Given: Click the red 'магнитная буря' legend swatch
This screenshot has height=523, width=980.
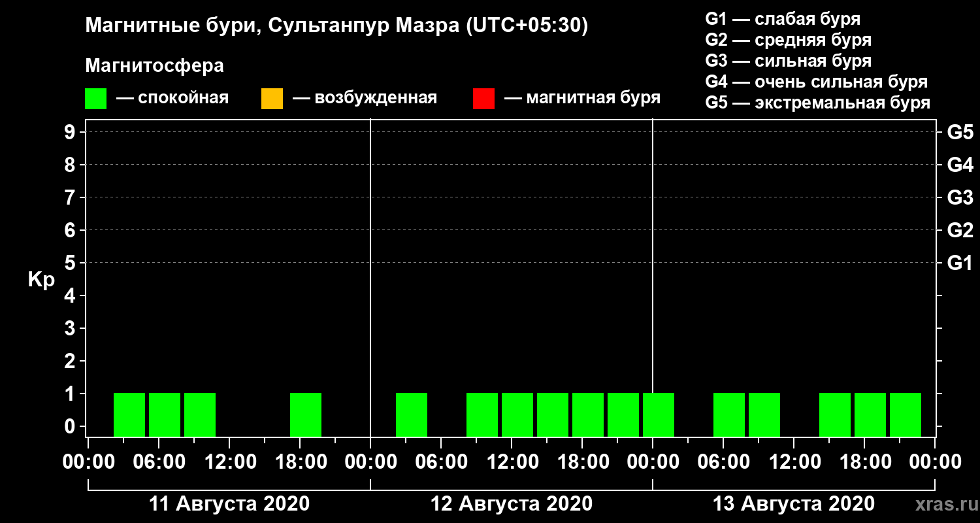Looking at the screenshot, I should (483, 99).
